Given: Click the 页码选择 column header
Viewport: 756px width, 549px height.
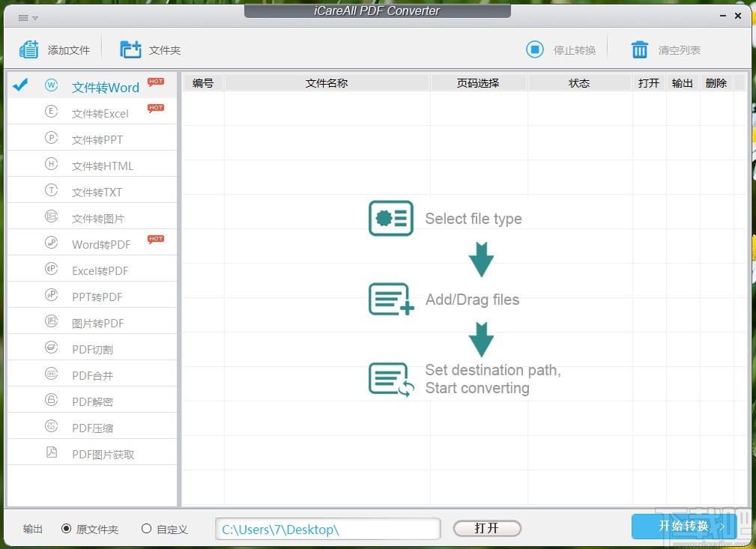Looking at the screenshot, I should click(478, 83).
